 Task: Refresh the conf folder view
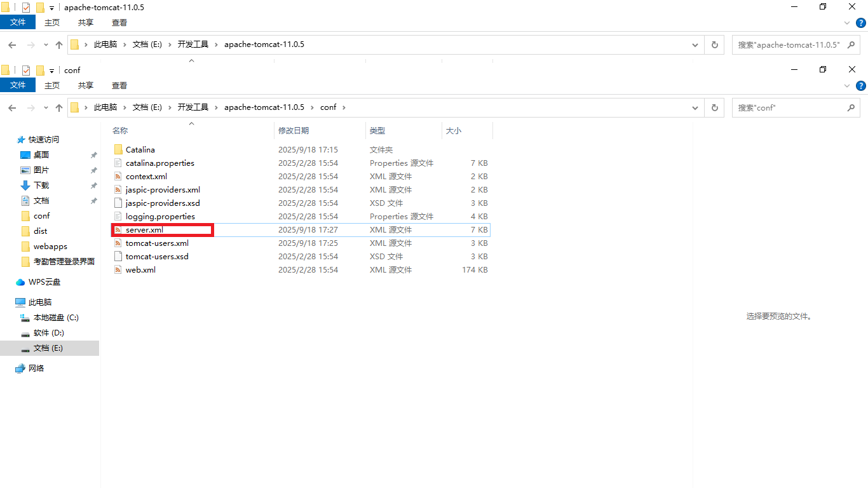coord(715,108)
